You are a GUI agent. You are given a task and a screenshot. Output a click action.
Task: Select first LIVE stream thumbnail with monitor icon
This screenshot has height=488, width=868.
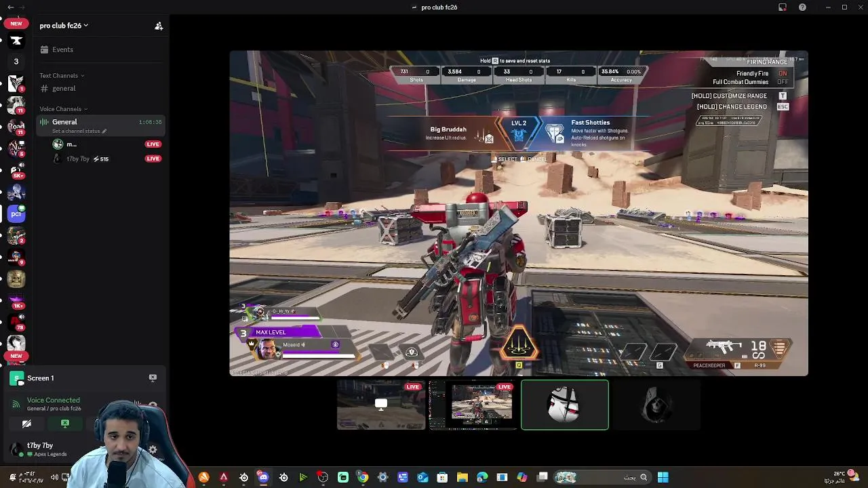[x=381, y=405]
